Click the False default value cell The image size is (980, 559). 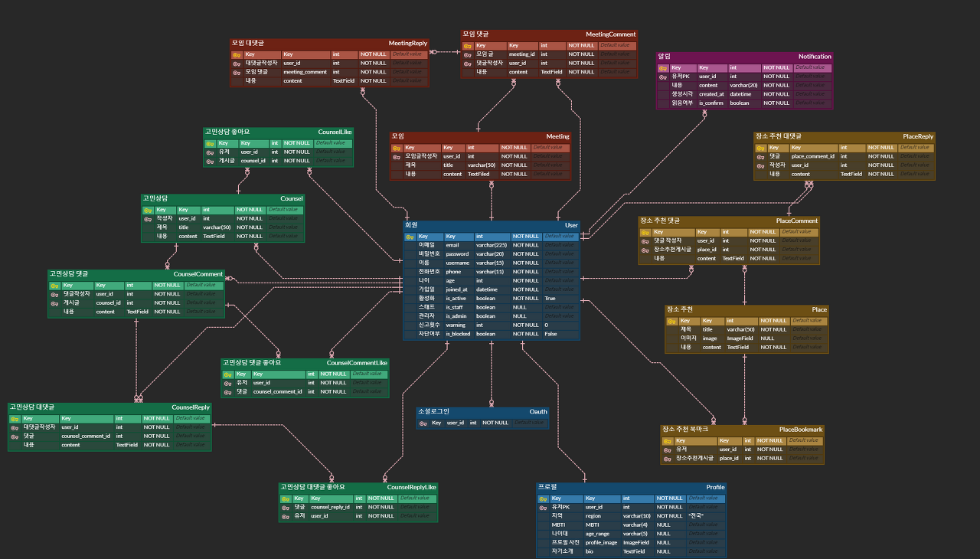[x=551, y=334]
